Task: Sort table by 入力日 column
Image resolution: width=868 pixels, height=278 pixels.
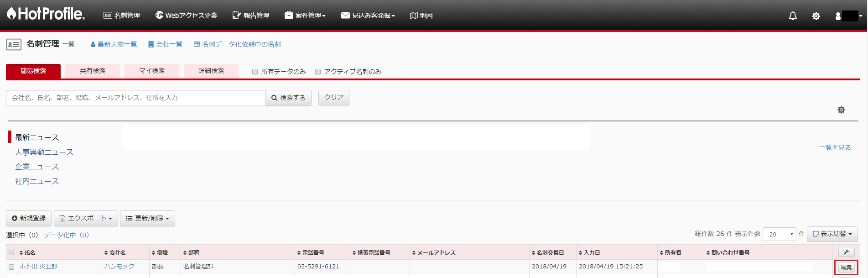Action: pyautogui.click(x=589, y=252)
